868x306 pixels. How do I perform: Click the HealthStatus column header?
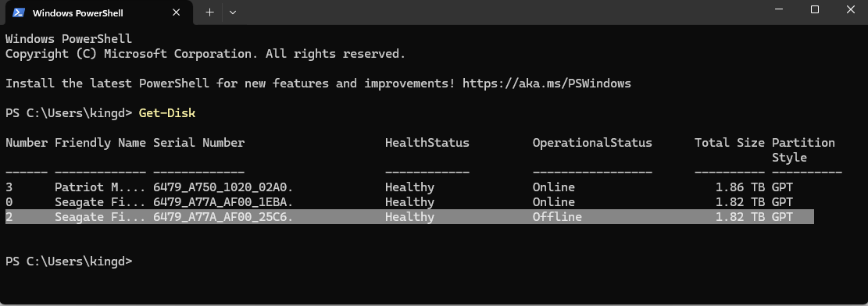[427, 143]
